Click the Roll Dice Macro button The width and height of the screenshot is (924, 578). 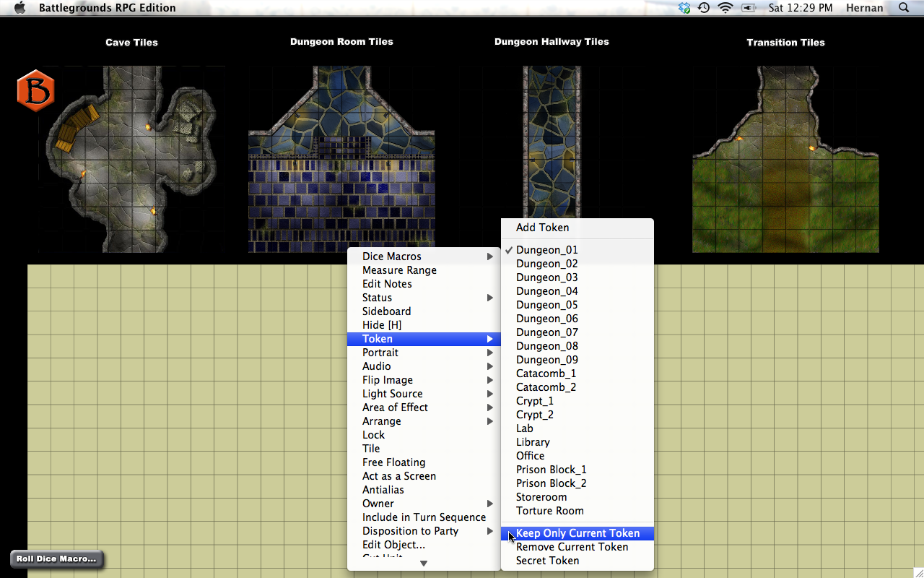pyautogui.click(x=57, y=558)
